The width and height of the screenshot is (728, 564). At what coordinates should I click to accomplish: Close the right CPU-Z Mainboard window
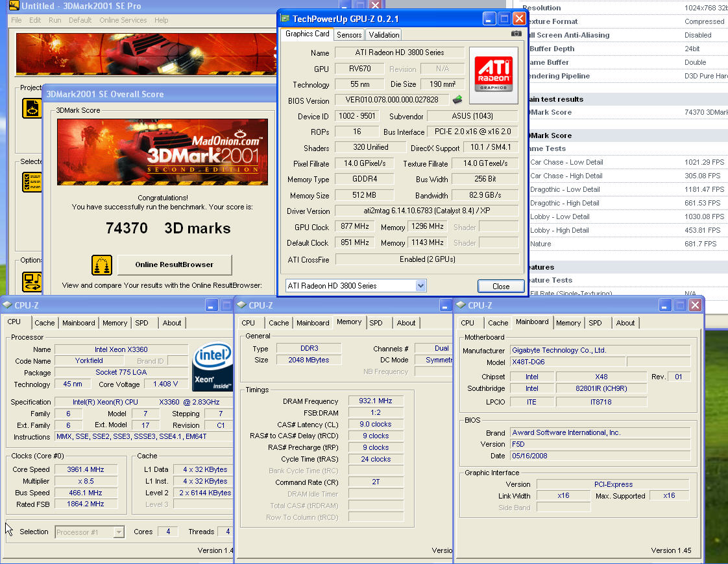[x=695, y=305]
